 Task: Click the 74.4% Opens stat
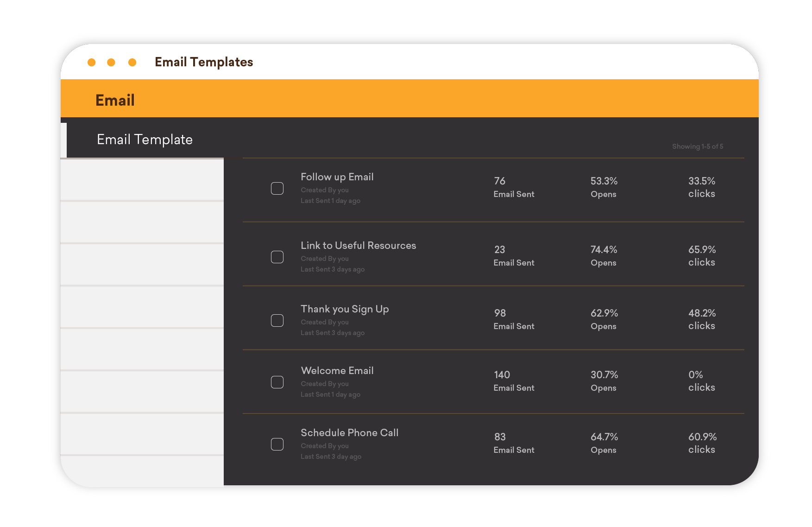point(604,256)
